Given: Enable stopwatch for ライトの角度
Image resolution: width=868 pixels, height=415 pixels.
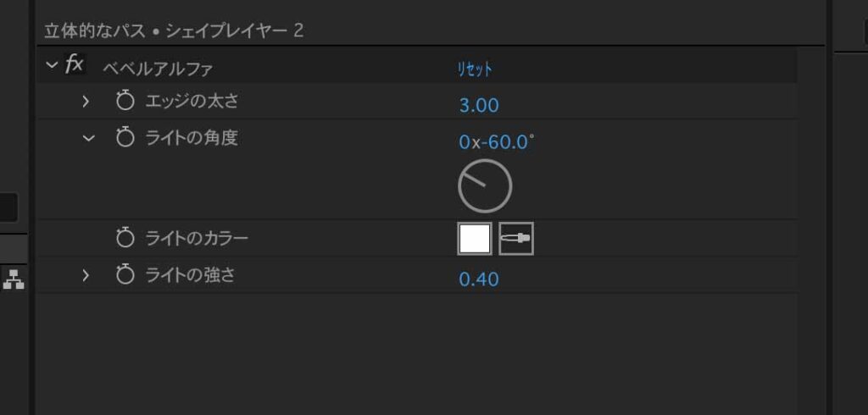Looking at the screenshot, I should click(125, 138).
